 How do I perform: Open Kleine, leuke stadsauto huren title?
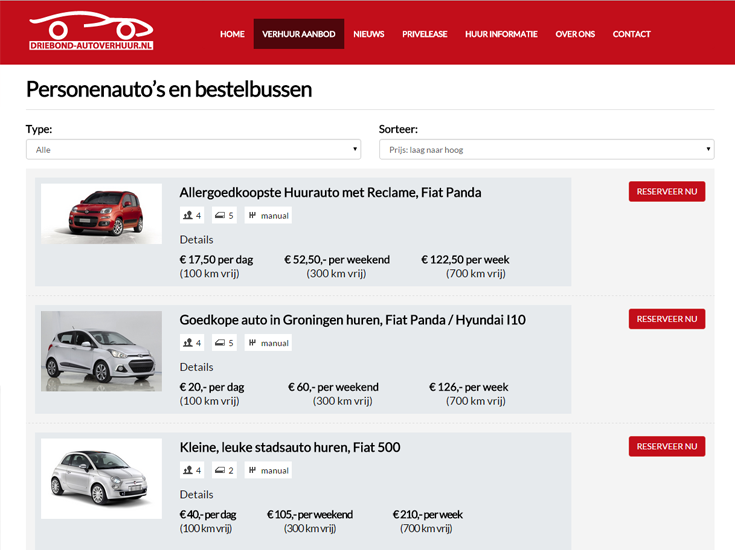point(290,448)
